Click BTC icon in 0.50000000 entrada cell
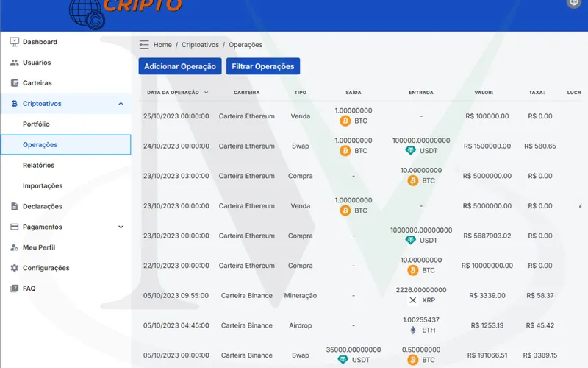This screenshot has height=368, width=588. [x=413, y=360]
